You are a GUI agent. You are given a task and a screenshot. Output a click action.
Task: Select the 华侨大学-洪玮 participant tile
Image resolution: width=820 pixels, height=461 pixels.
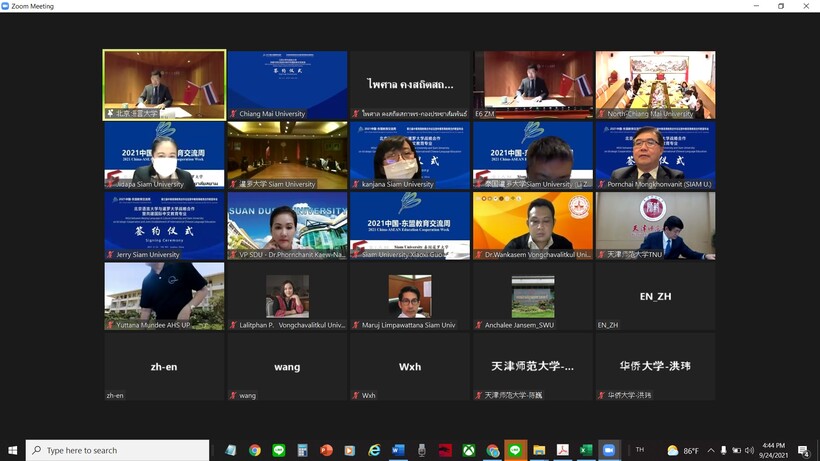point(656,367)
